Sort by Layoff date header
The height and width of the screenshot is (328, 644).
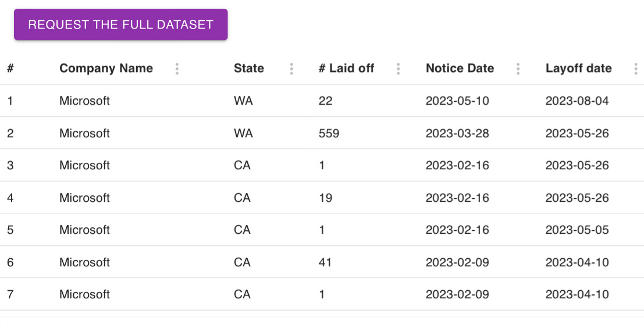(x=578, y=69)
